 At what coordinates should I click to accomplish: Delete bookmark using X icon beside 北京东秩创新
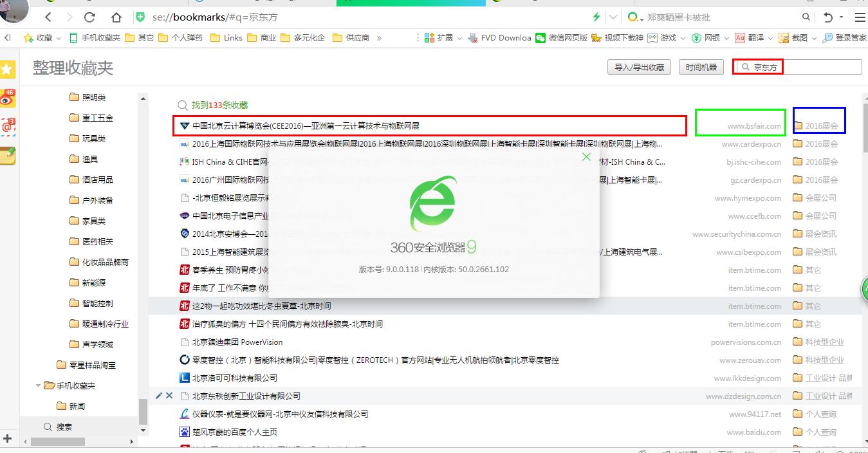click(169, 396)
